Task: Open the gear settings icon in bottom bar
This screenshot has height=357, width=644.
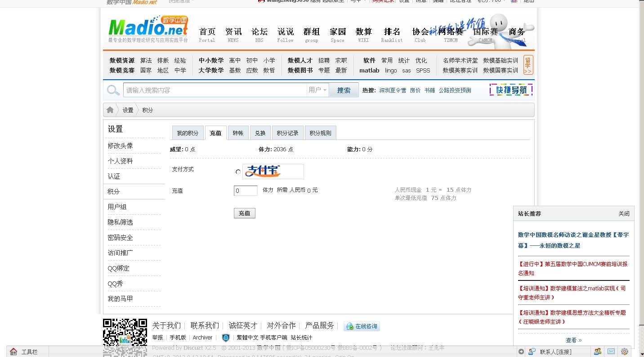Action: pyautogui.click(x=625, y=352)
